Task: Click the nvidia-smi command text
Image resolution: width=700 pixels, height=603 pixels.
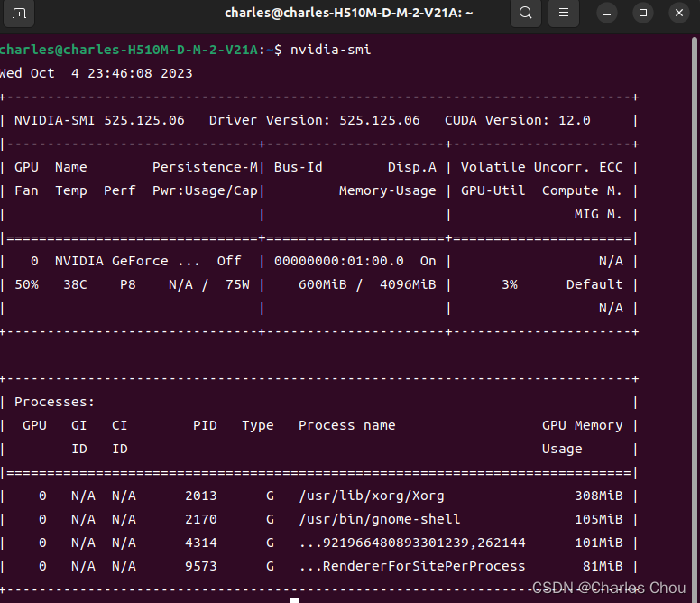Action: (x=331, y=50)
